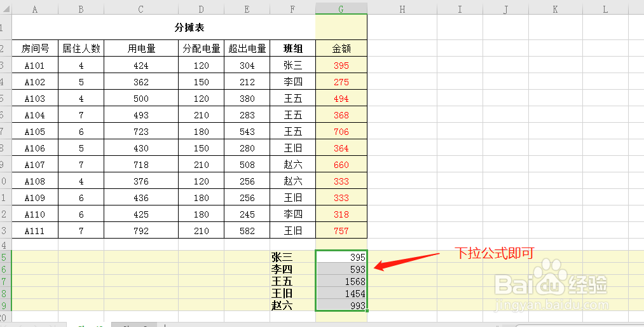644x327 pixels.
Task: Click the 居住人数 header cell
Action: click(81, 48)
